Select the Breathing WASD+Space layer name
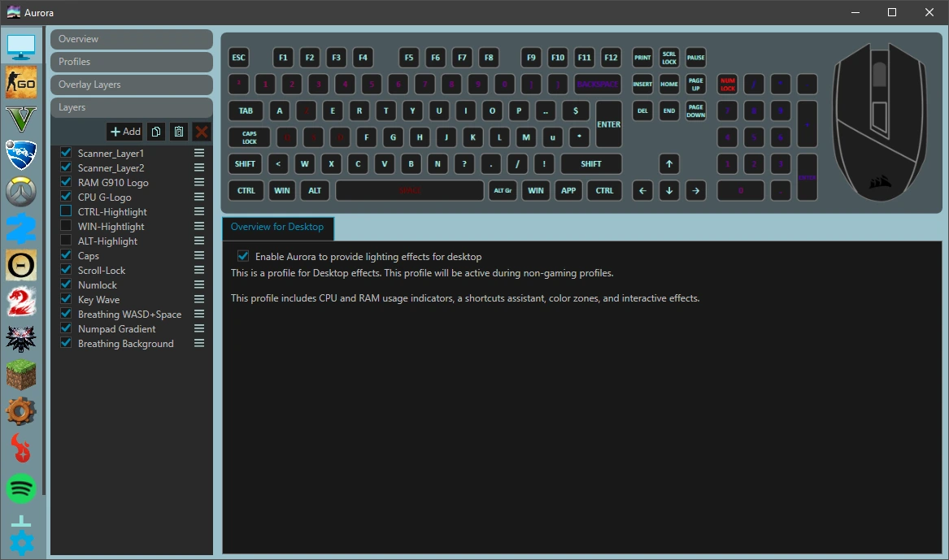This screenshot has height=560, width=949. tap(129, 315)
